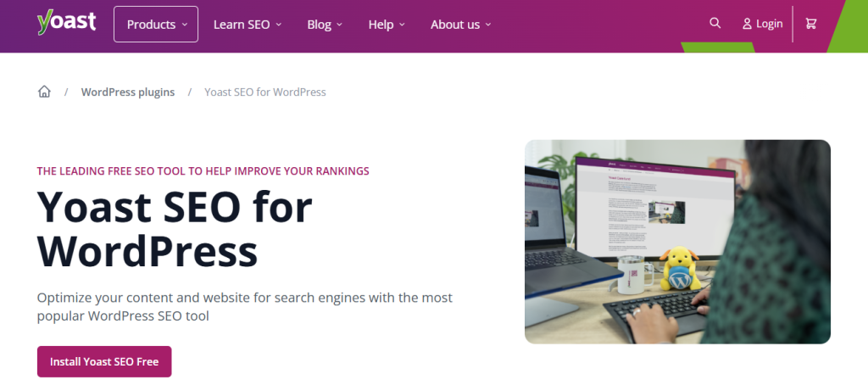Click the hero desk photo image
Viewport: 868px width, 391px height.
pos(677,242)
